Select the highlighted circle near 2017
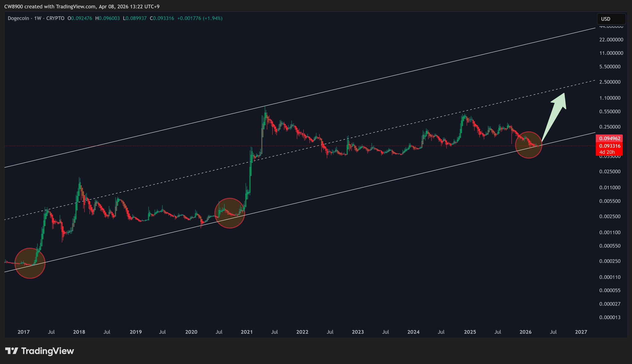 [x=30, y=263]
